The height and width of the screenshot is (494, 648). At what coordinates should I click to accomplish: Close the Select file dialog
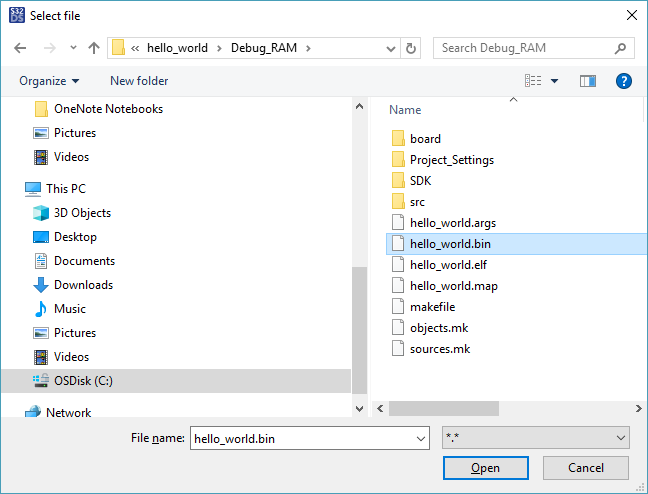point(631,15)
